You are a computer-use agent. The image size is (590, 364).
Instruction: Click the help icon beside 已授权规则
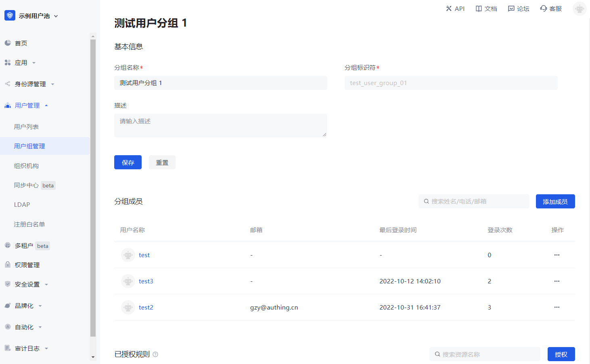(x=155, y=354)
